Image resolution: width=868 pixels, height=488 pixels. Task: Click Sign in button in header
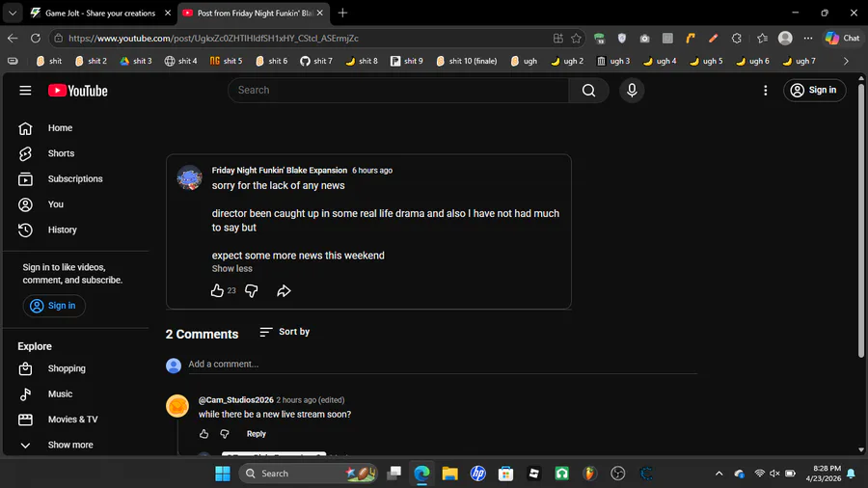point(814,91)
